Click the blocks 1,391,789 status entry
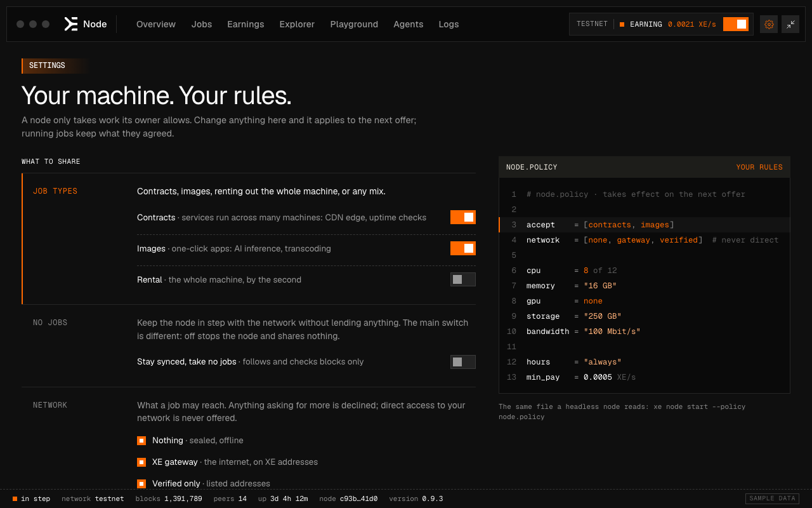 (169, 498)
